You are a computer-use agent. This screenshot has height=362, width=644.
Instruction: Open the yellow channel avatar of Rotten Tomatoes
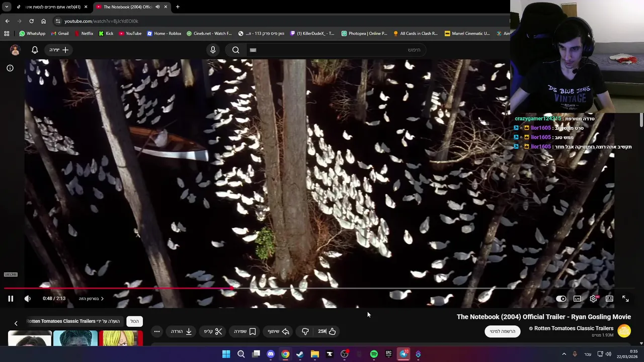(623, 331)
